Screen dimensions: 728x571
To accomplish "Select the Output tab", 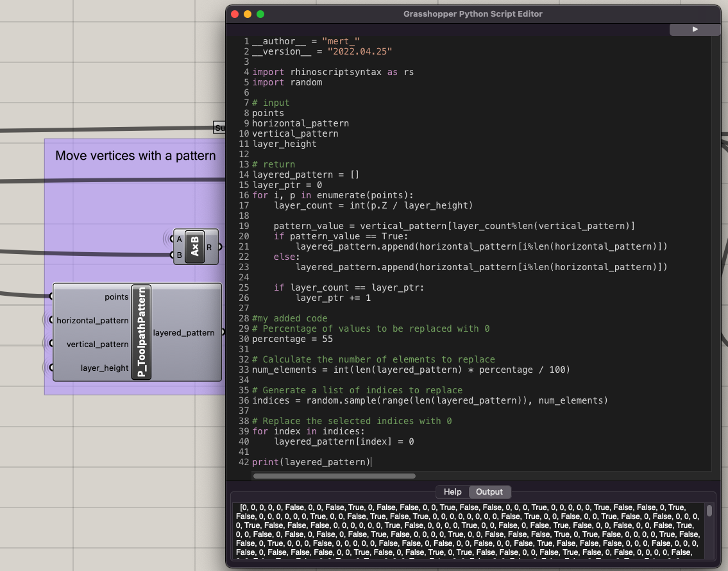I will tap(489, 491).
